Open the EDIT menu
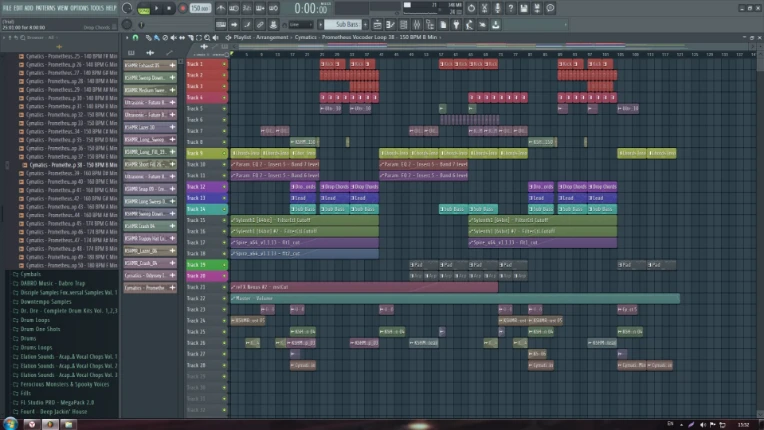The image size is (764, 430). (18, 8)
